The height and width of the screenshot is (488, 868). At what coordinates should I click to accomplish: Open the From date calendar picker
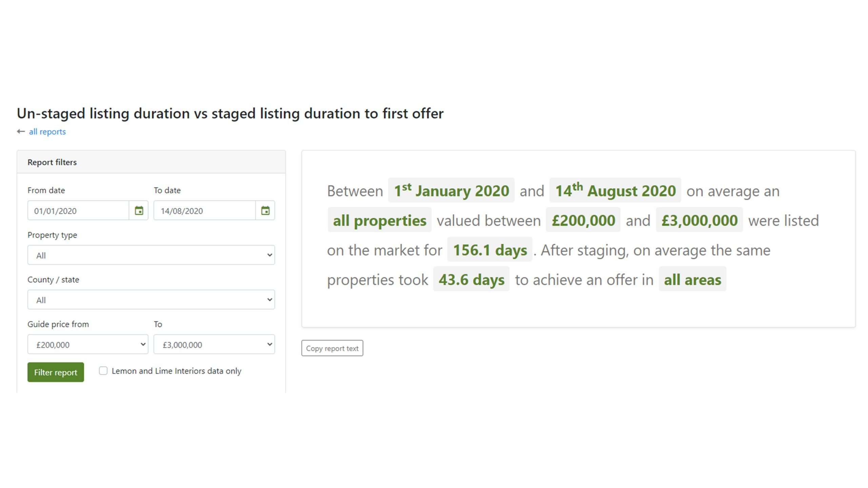click(x=139, y=210)
